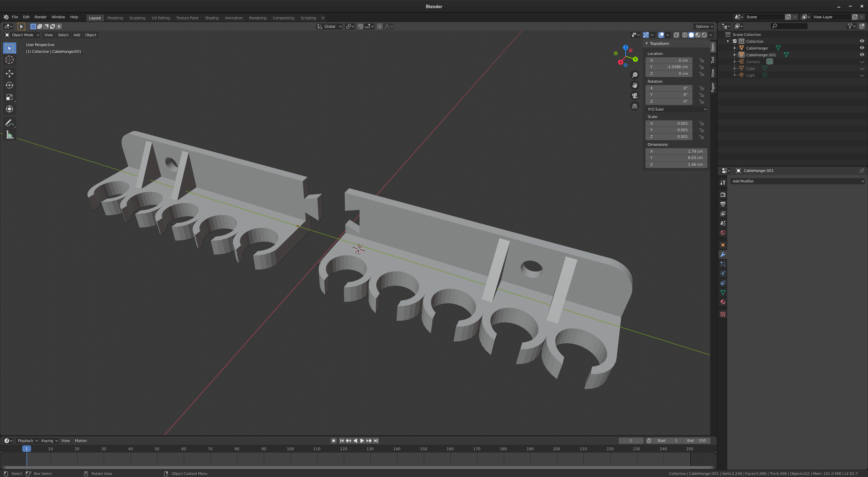Choose the Measure ruler tool
The height and width of the screenshot is (477, 868).
pos(9,135)
